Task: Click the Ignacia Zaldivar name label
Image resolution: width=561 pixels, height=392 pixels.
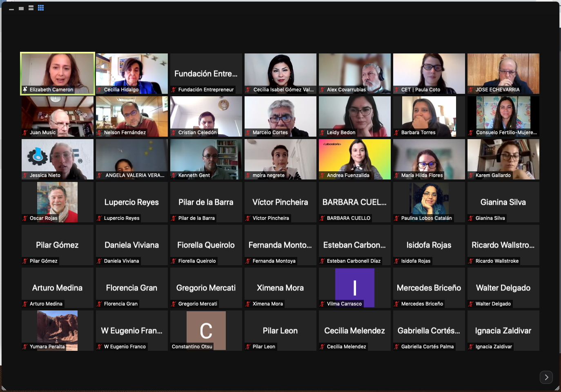Action: (494, 347)
